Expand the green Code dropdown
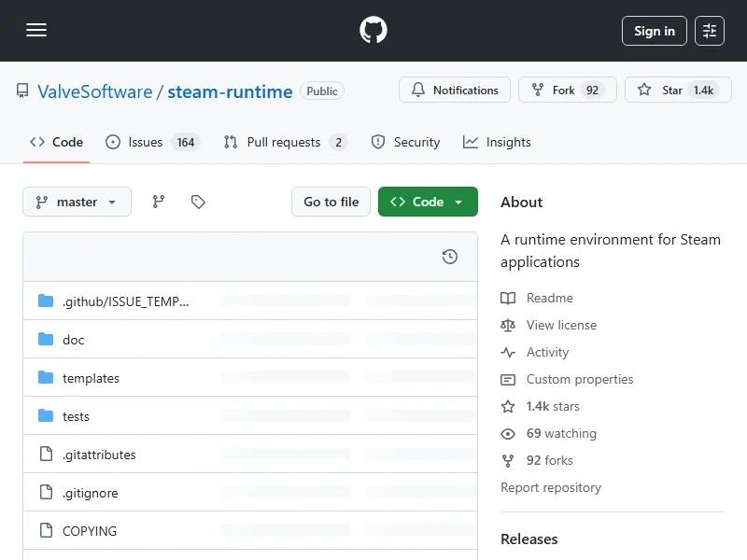 click(x=428, y=202)
